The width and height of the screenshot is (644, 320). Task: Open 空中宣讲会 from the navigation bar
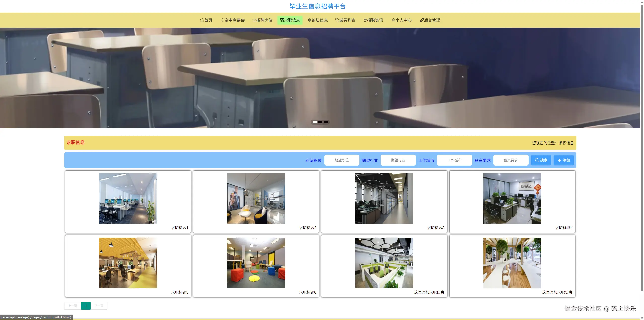[232, 20]
